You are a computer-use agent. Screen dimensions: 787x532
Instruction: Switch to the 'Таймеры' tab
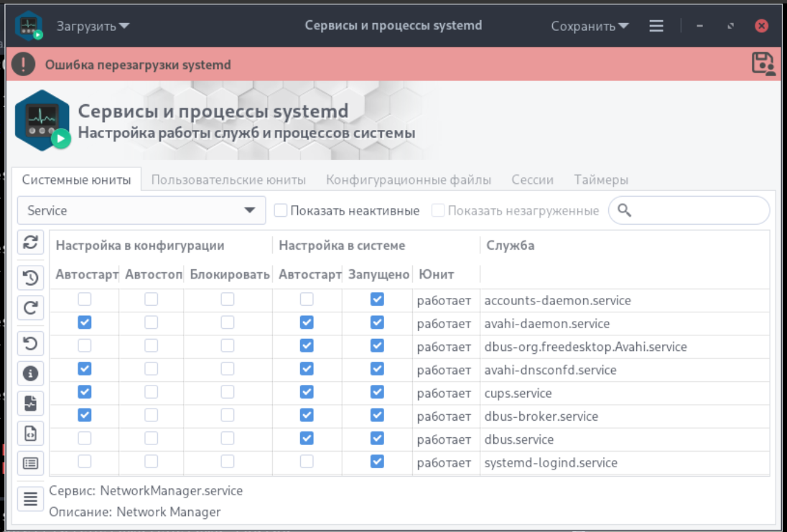(x=601, y=179)
